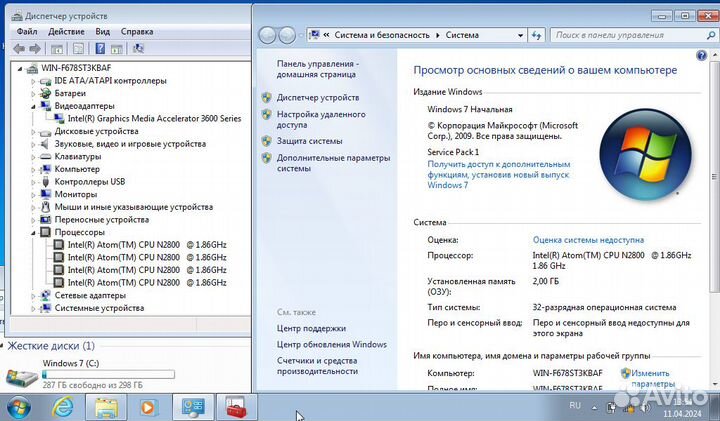
Task: Collapse the Процессоры node
Action: [x=33, y=233]
